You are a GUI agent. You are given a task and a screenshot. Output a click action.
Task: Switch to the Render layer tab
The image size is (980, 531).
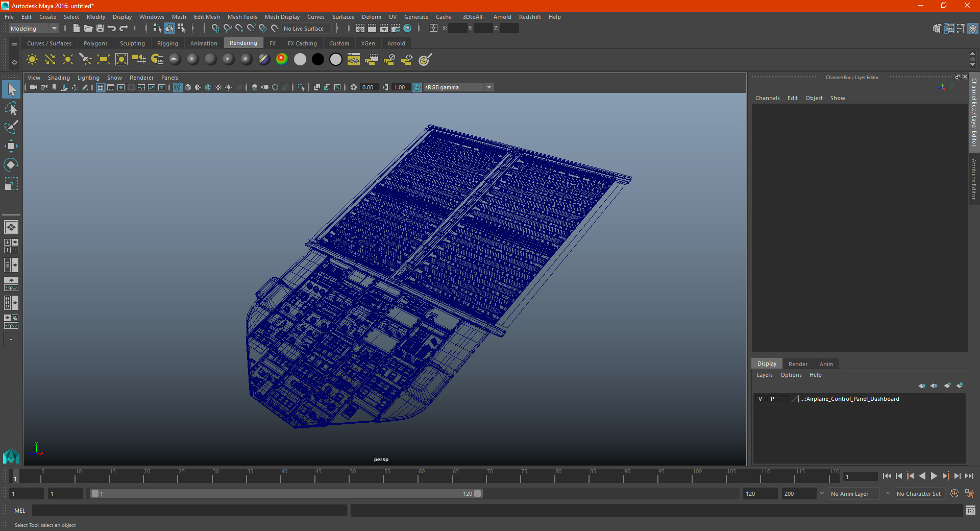pyautogui.click(x=798, y=364)
